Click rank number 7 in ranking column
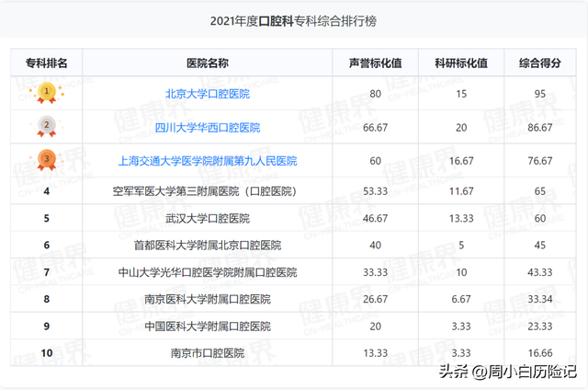Screen dimensions: 588x390 tap(47, 272)
